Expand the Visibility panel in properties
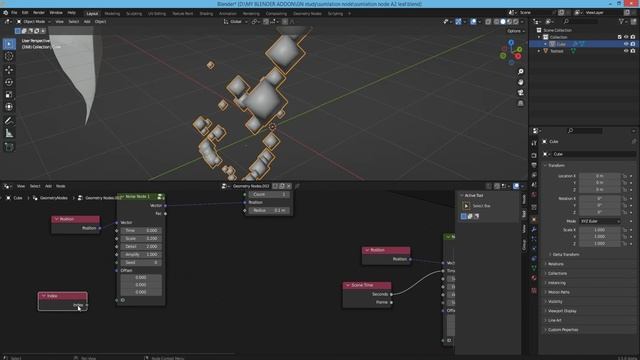 pyautogui.click(x=555, y=301)
